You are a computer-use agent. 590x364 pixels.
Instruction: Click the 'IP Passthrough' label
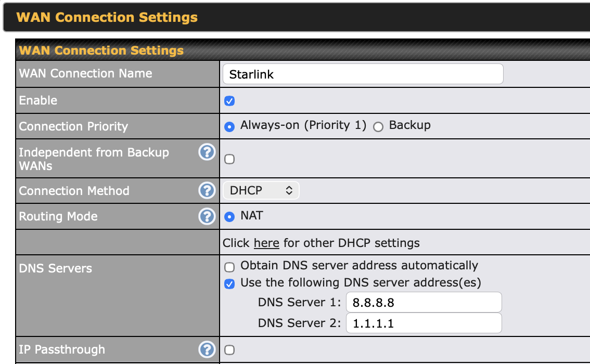(x=62, y=349)
